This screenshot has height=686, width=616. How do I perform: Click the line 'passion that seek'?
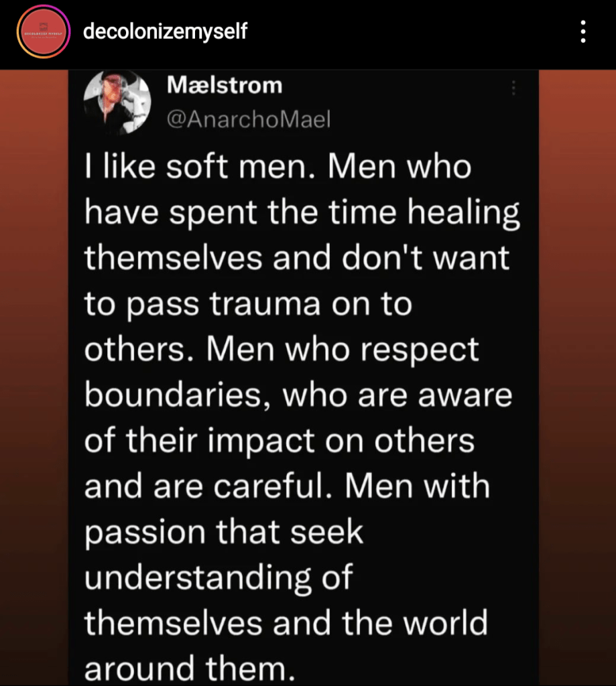point(224,533)
